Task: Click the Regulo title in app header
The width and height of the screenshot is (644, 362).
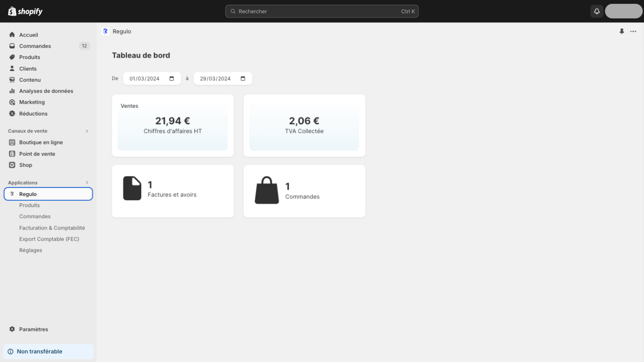Action: click(122, 31)
